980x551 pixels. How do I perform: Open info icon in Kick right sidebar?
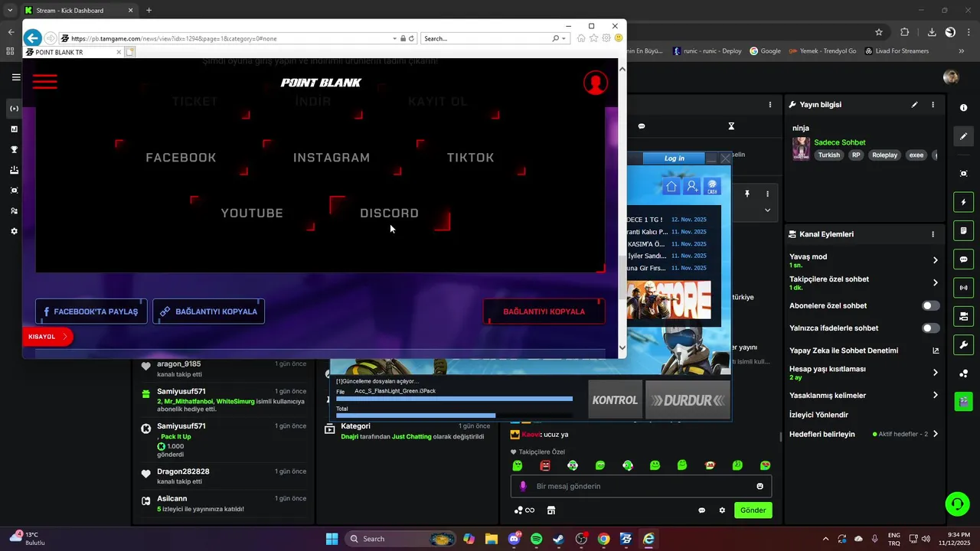(x=964, y=108)
